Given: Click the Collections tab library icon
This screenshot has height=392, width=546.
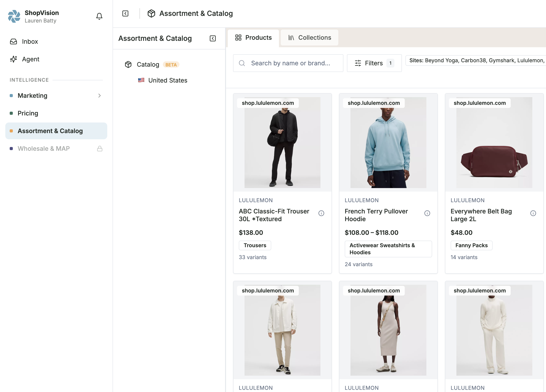Looking at the screenshot, I should (291, 38).
